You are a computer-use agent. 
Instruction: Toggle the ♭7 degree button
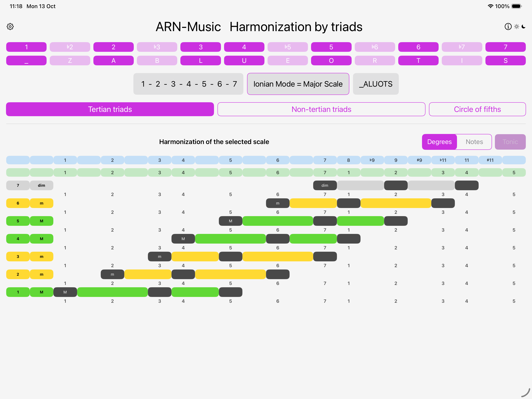461,47
